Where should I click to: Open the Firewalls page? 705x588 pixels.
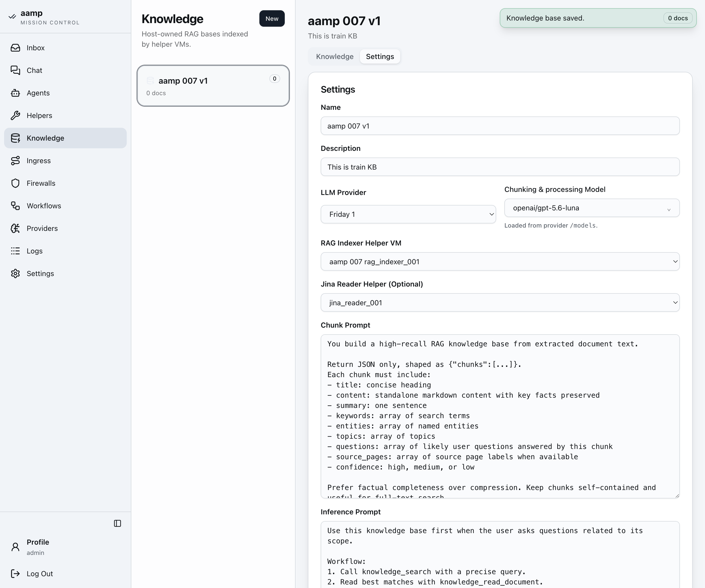click(65, 183)
